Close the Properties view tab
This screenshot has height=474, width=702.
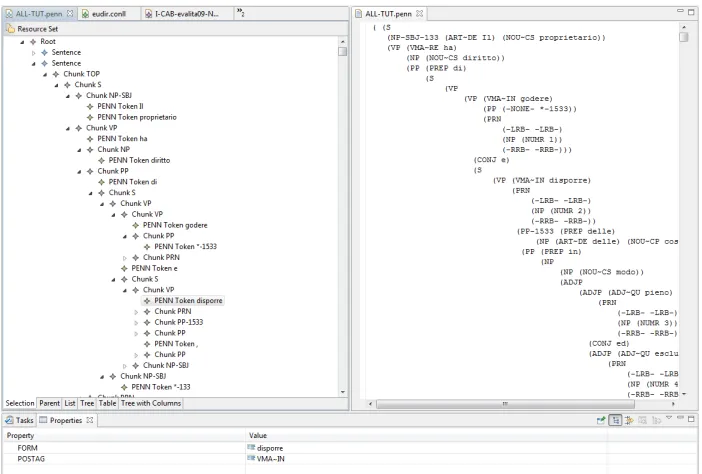click(x=90, y=420)
